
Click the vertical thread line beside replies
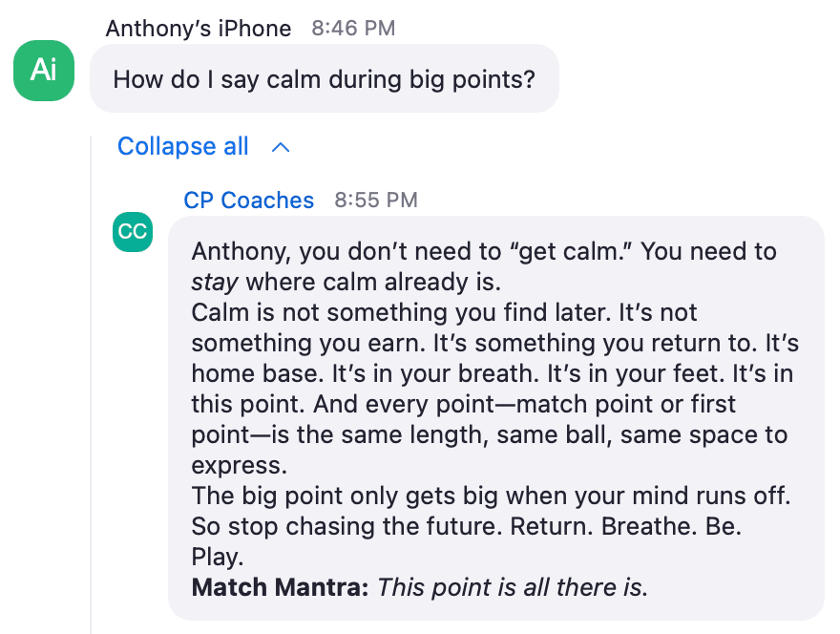tap(91, 385)
